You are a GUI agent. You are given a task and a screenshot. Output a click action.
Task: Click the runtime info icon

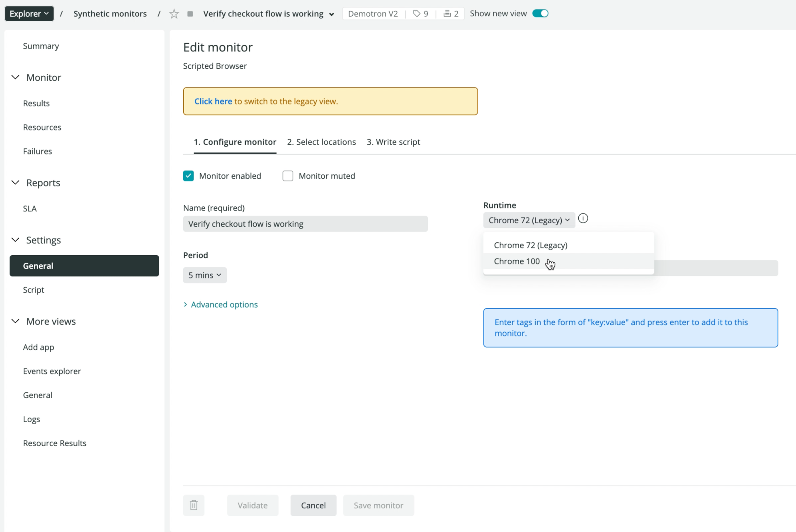(583, 218)
